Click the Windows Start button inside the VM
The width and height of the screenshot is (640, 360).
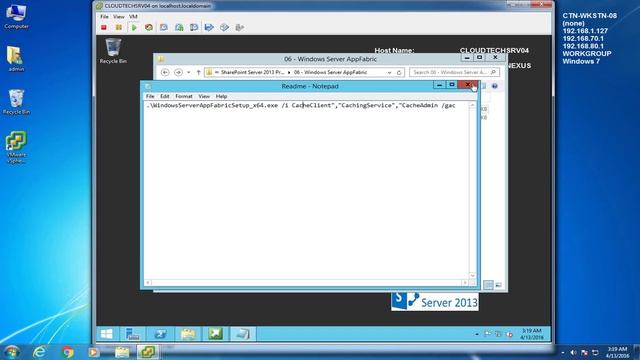coord(107,334)
